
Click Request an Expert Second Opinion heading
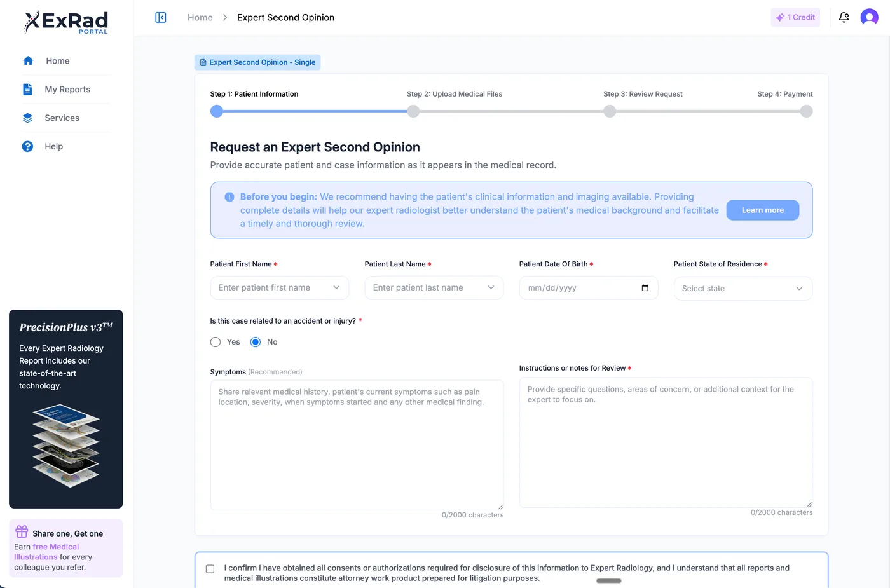[x=315, y=147]
